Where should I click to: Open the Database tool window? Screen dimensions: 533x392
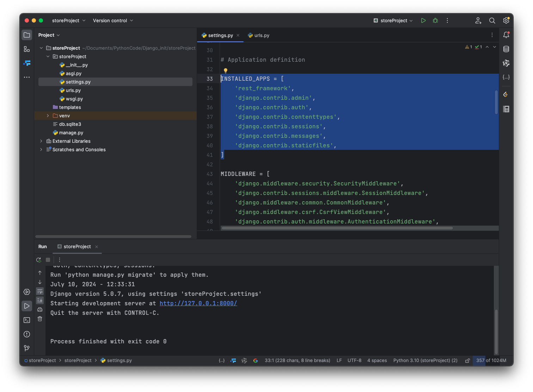tap(506, 49)
